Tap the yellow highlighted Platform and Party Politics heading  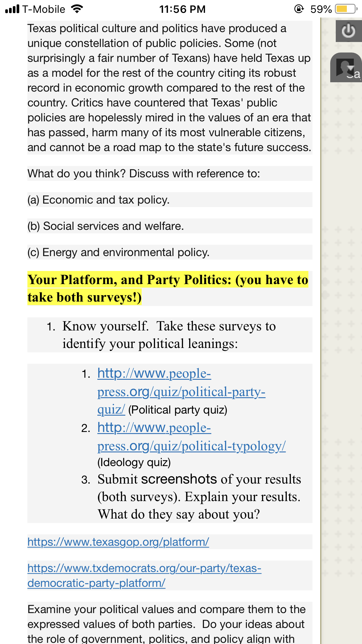pyautogui.click(x=168, y=288)
